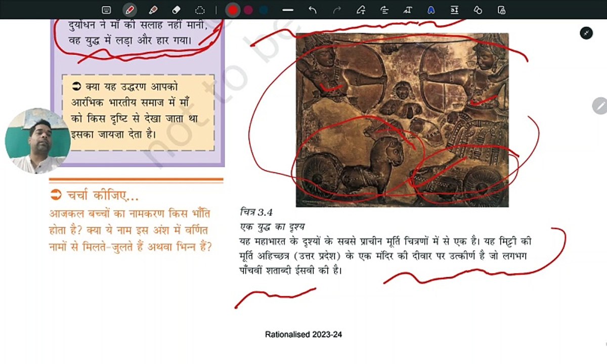Click the 'एक युद्ध का दृश्य' caption title
The height and width of the screenshot is (364, 607).
272,226
